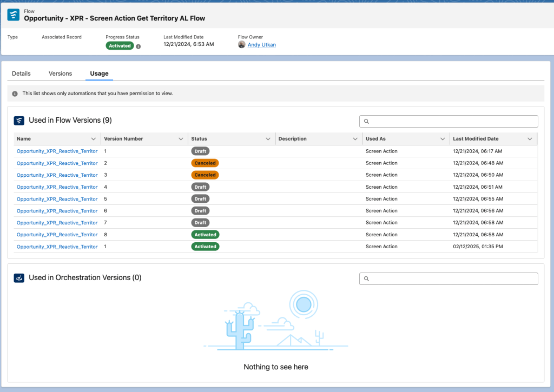Click the flow versions icon beside Used in Flow Versions

click(x=18, y=120)
